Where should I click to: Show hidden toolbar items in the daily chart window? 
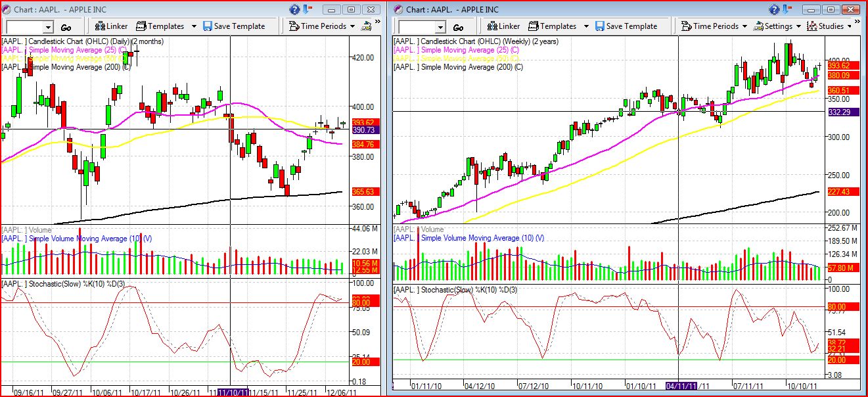click(378, 23)
